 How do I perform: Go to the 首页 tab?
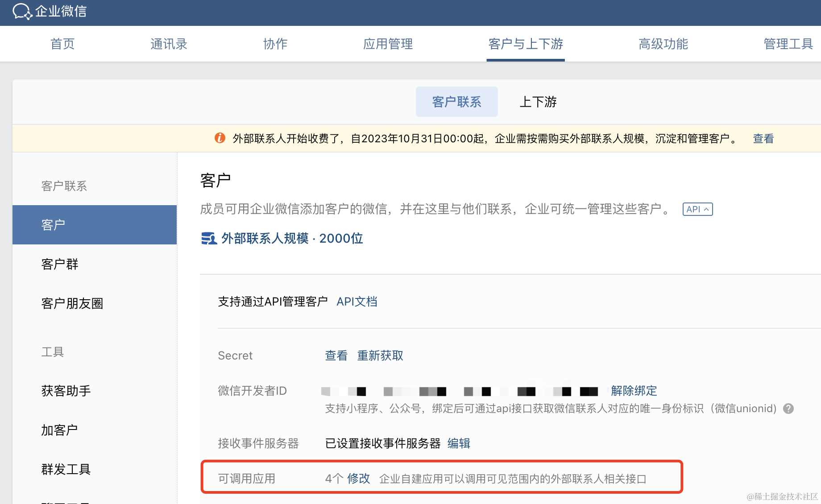point(62,44)
